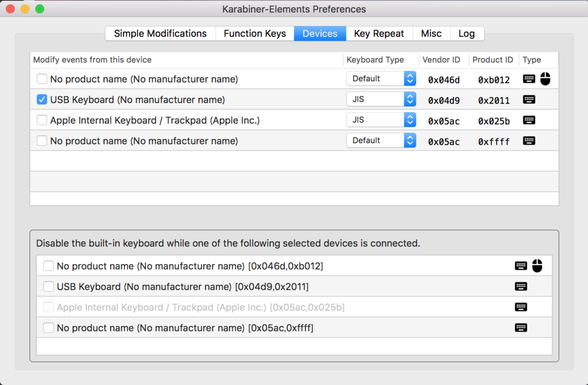Open the Function Keys tab
The height and width of the screenshot is (385, 588).
click(254, 33)
